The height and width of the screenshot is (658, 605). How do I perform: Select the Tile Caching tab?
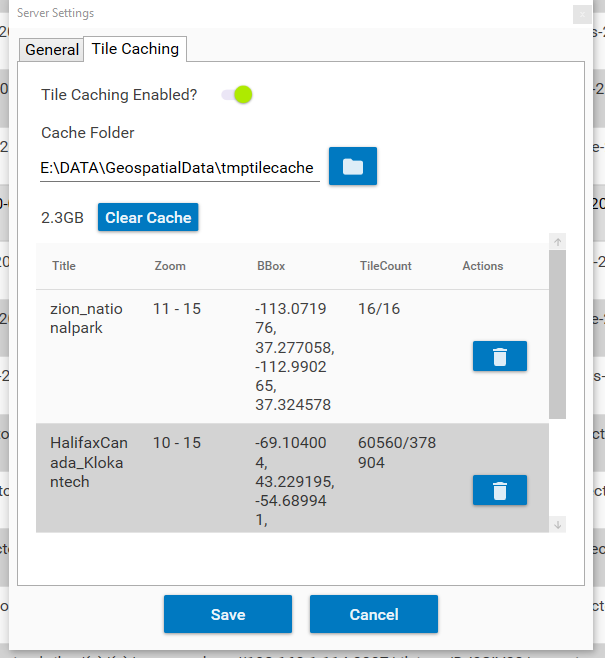[x=135, y=49]
